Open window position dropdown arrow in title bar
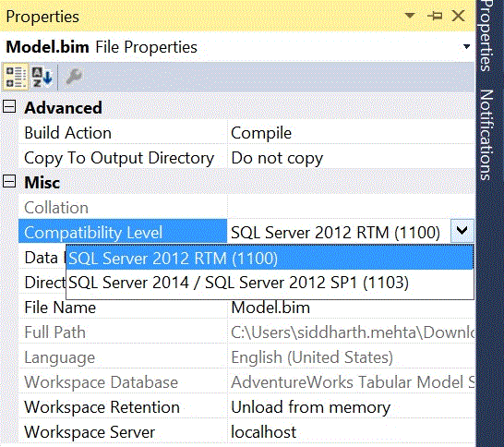 coord(410,15)
